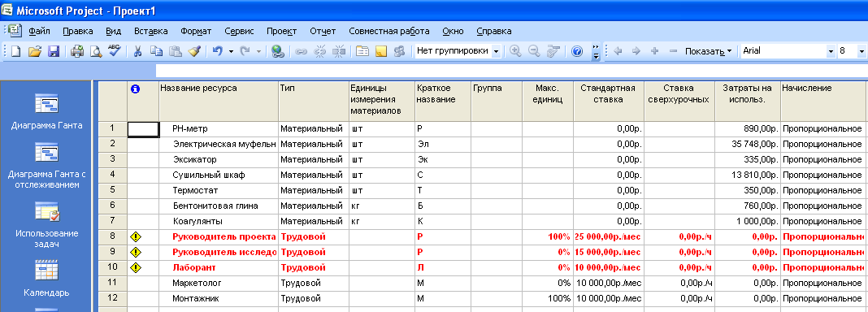868x312 pixels.
Task: Click the Zoom In magnifier icon
Action: click(x=515, y=51)
